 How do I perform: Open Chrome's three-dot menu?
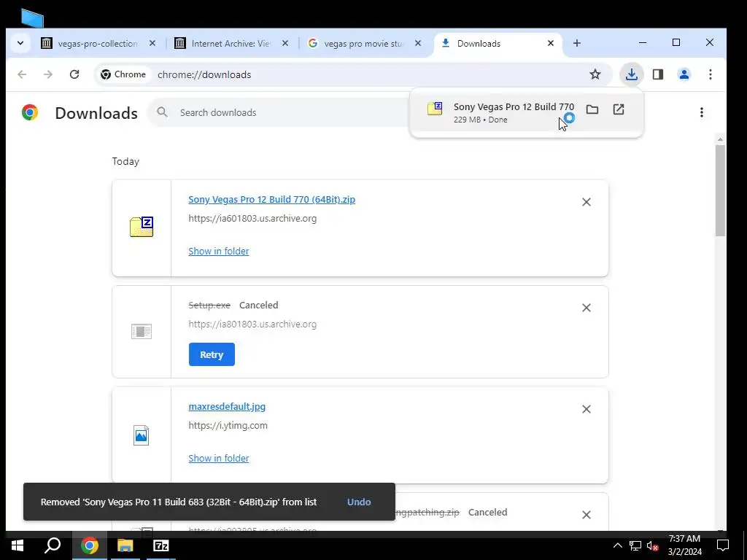711,74
